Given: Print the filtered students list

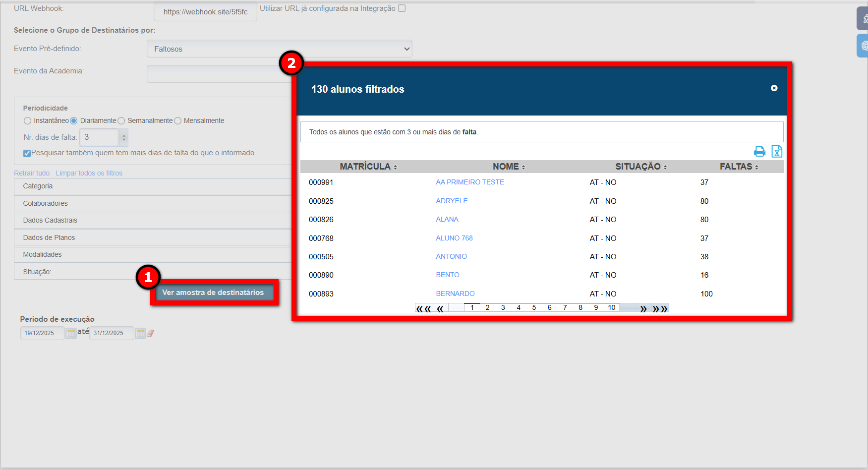Looking at the screenshot, I should tap(759, 151).
